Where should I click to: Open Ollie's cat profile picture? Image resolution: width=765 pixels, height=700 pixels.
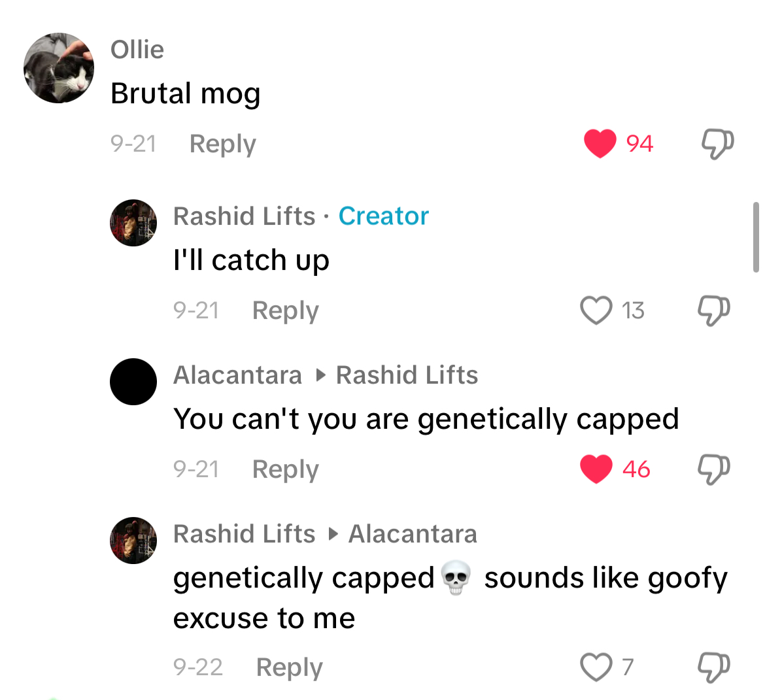pyautogui.click(x=59, y=68)
